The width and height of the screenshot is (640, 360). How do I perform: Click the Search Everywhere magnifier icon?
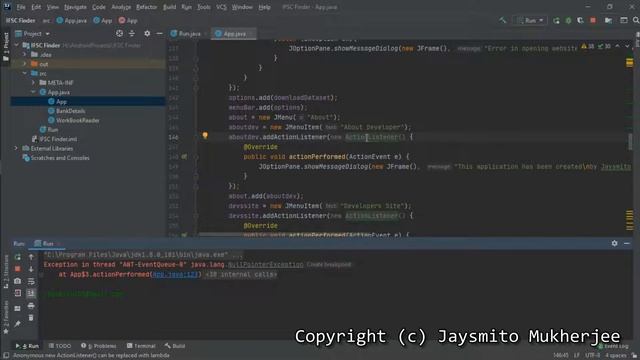(636, 20)
